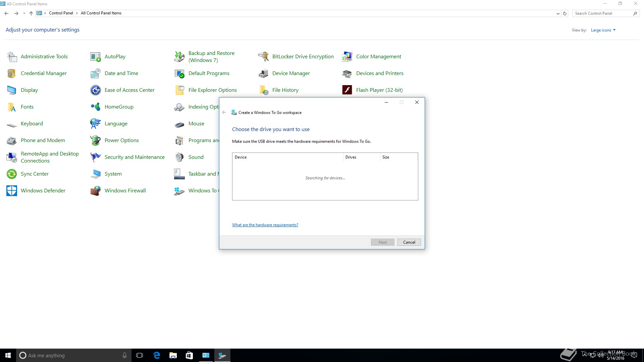Click Control Panel in the breadcrumb
The height and width of the screenshot is (362, 644).
coord(61,13)
